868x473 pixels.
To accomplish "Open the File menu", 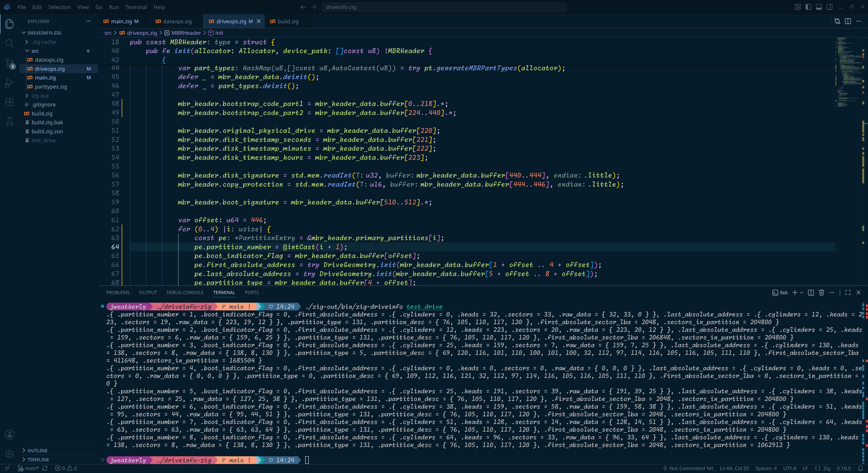I will point(22,7).
